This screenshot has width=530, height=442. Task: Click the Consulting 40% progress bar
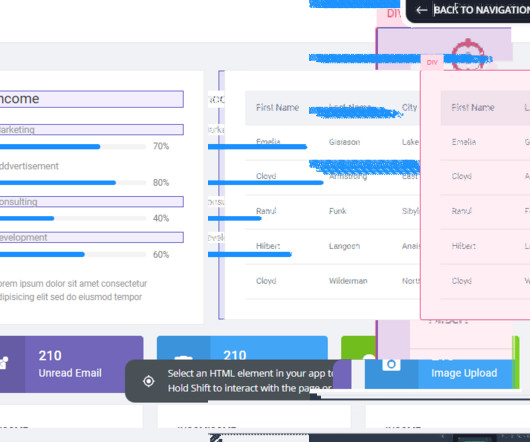(x=73, y=218)
